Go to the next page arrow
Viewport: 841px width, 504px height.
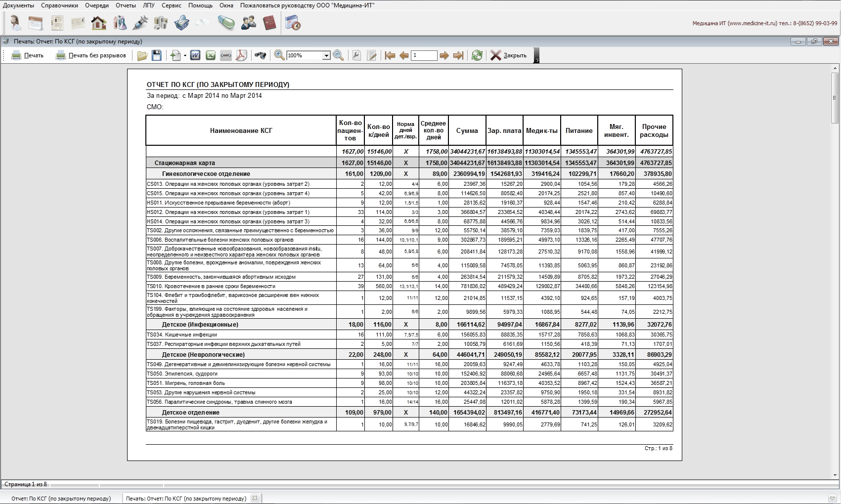pos(444,55)
